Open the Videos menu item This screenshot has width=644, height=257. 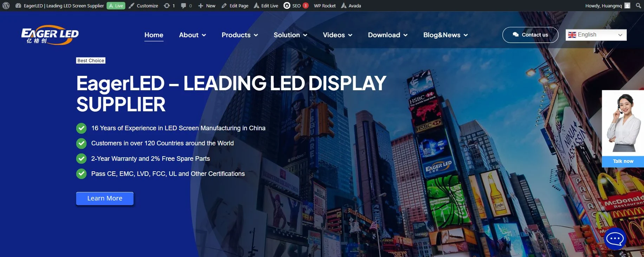tap(334, 35)
